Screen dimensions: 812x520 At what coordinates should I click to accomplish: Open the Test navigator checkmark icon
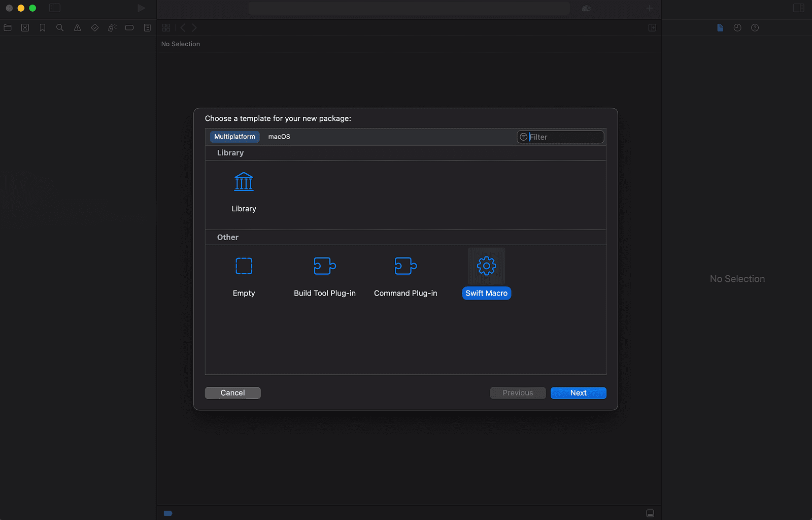95,27
